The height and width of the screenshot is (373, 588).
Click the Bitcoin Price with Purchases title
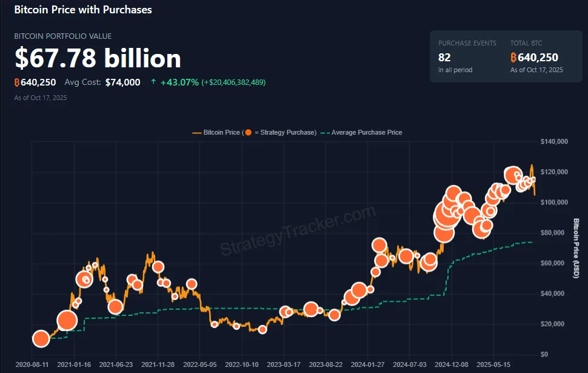point(83,10)
